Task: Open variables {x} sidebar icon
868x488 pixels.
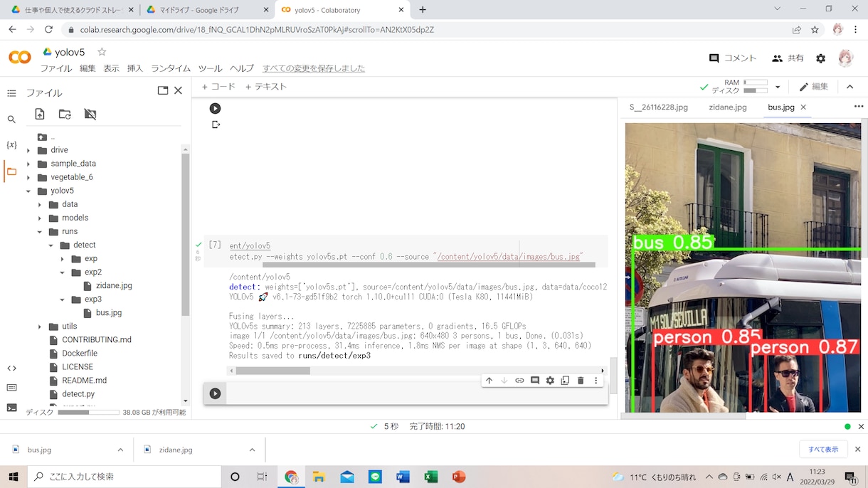Action: click(x=11, y=145)
